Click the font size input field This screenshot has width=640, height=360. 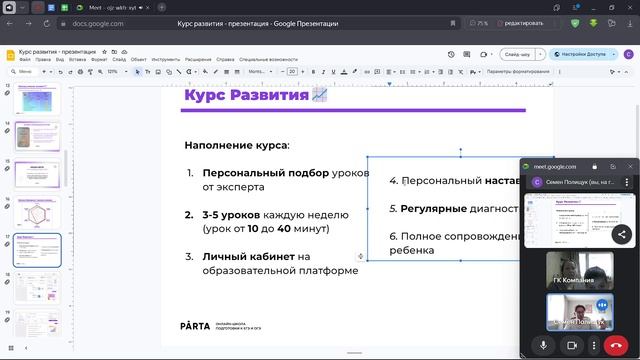click(292, 72)
